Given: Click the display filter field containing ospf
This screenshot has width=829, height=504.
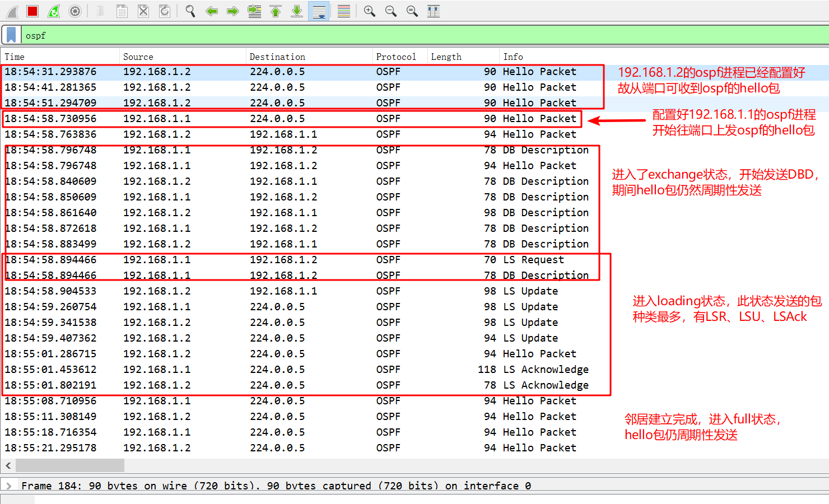Looking at the screenshot, I should pos(425,35).
